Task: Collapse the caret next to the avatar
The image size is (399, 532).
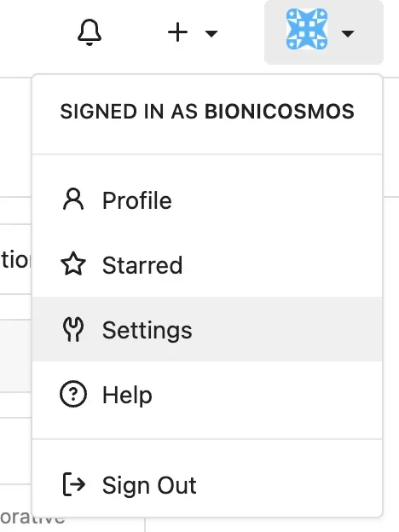Action: 348,33
